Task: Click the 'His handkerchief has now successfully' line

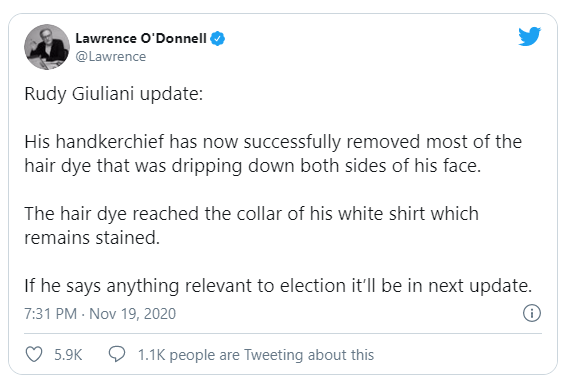Action: click(x=273, y=142)
